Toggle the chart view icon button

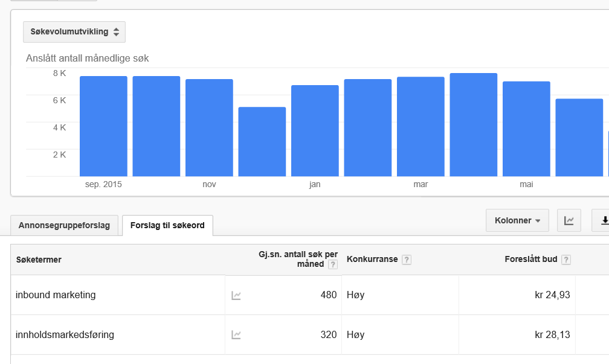(x=569, y=220)
